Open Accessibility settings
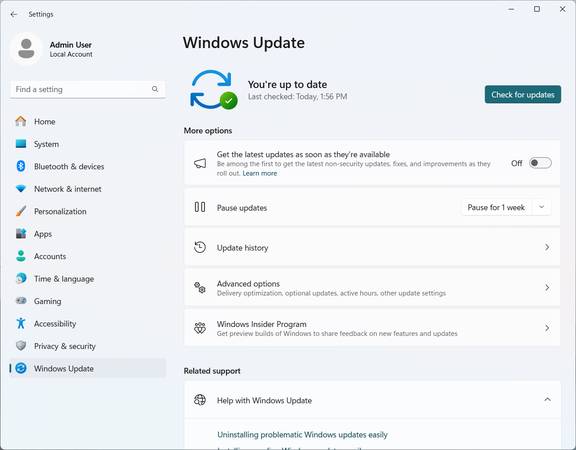The height and width of the screenshot is (450, 576). [88, 323]
